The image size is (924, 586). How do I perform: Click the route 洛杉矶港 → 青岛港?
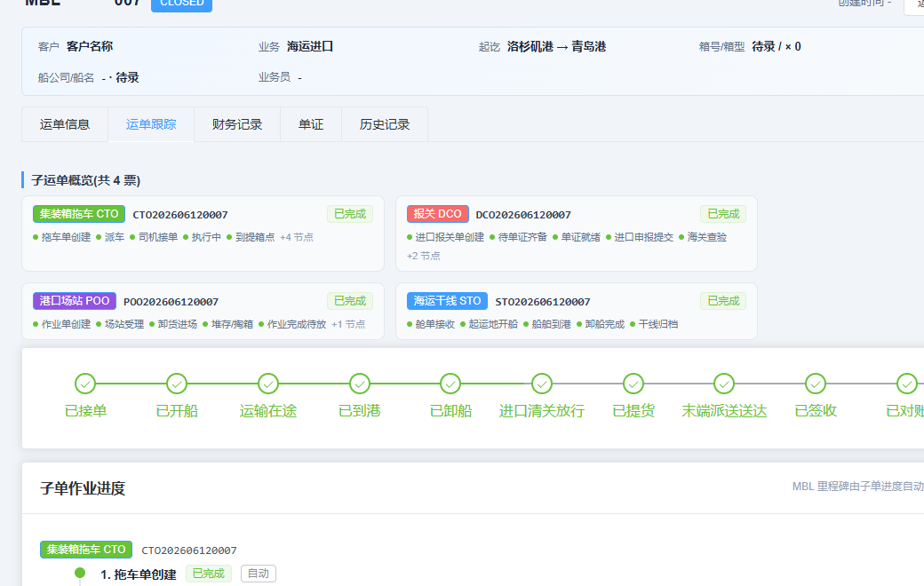(x=556, y=46)
